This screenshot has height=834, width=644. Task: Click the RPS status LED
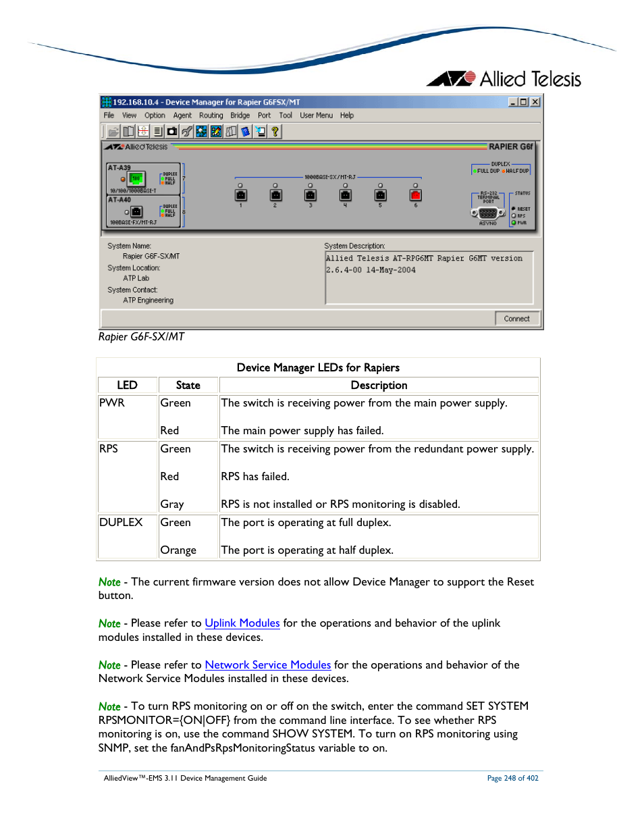(x=514, y=216)
